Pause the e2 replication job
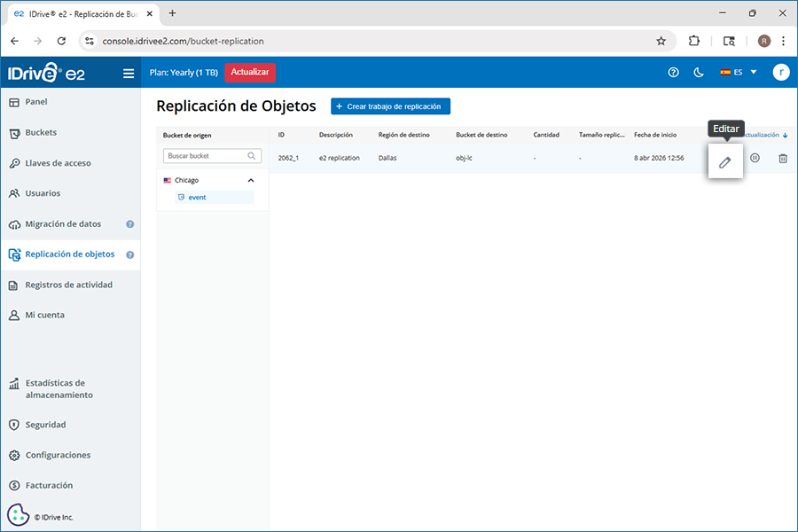Image resolution: width=798 pixels, height=532 pixels. tap(755, 158)
